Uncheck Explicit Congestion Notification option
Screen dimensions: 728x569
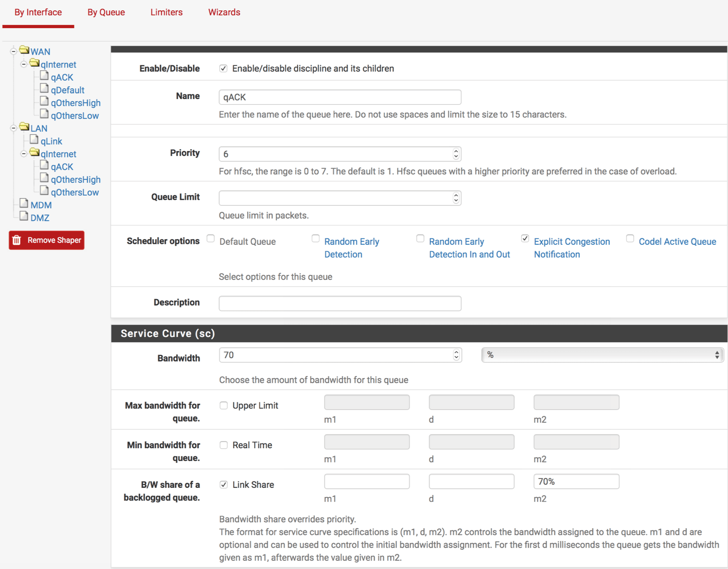pyautogui.click(x=525, y=239)
